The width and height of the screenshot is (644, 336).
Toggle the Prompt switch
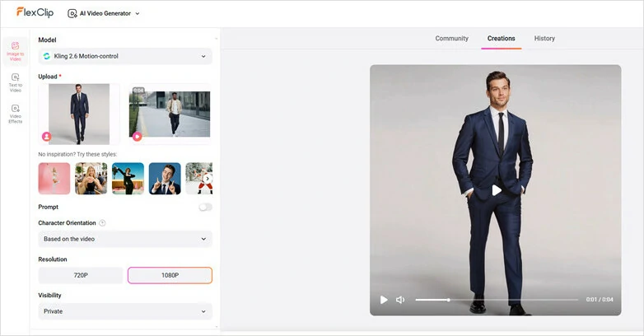(x=205, y=207)
